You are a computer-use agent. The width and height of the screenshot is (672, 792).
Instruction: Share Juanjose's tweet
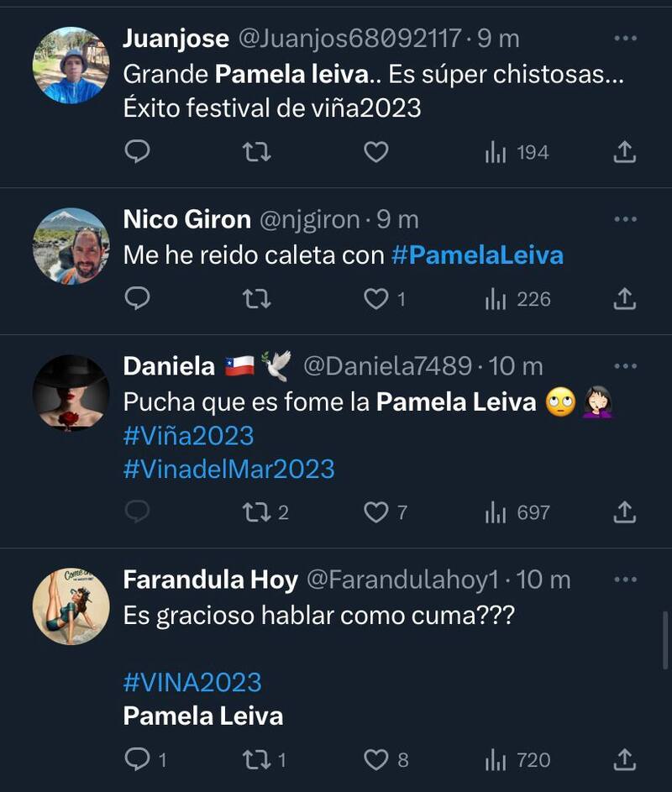coord(624,152)
